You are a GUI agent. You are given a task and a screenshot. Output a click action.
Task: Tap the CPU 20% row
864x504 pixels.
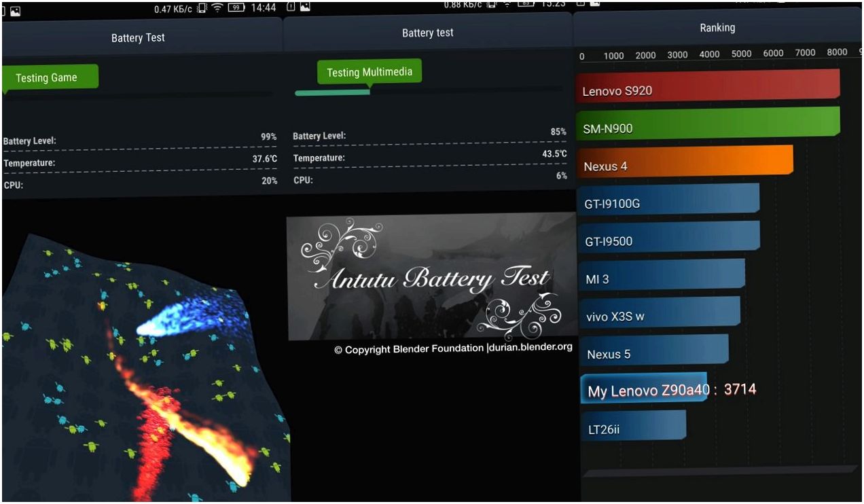click(x=140, y=183)
